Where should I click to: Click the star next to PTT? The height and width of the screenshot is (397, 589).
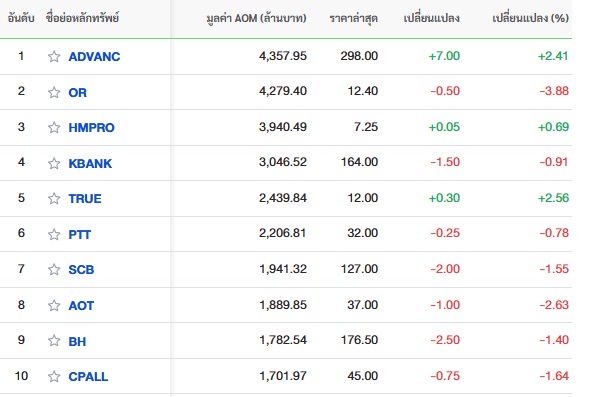coord(54,234)
